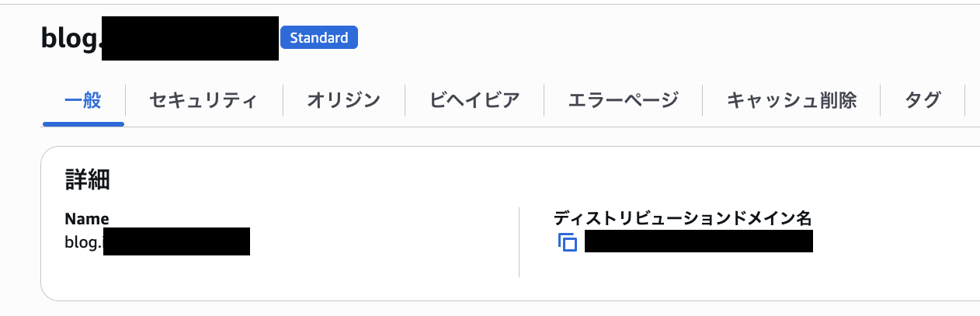The width and height of the screenshot is (980, 316).
Task: Go to the ビヘイビア tab
Action: point(474,100)
